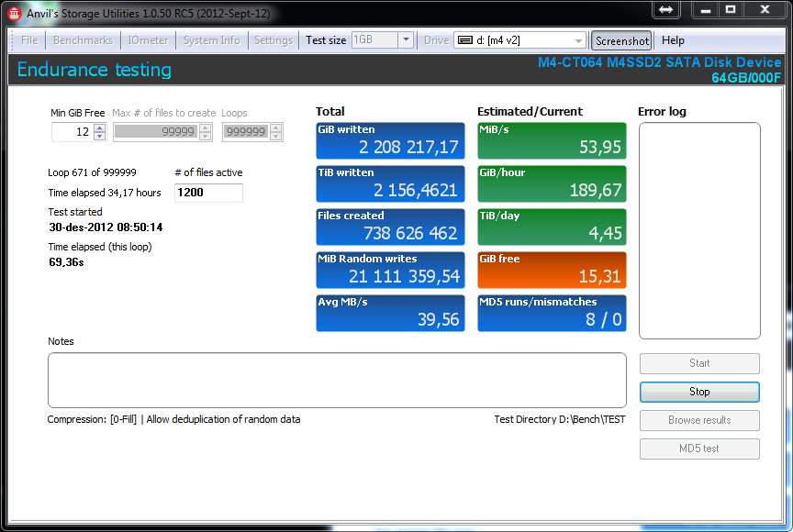Click the MD5 test button
The width and height of the screenshot is (793, 532).
699,449
